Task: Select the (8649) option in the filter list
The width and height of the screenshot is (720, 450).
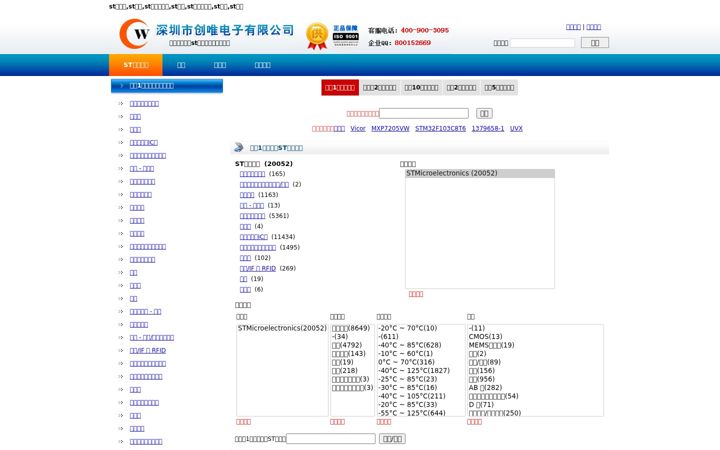Action: tap(351, 328)
